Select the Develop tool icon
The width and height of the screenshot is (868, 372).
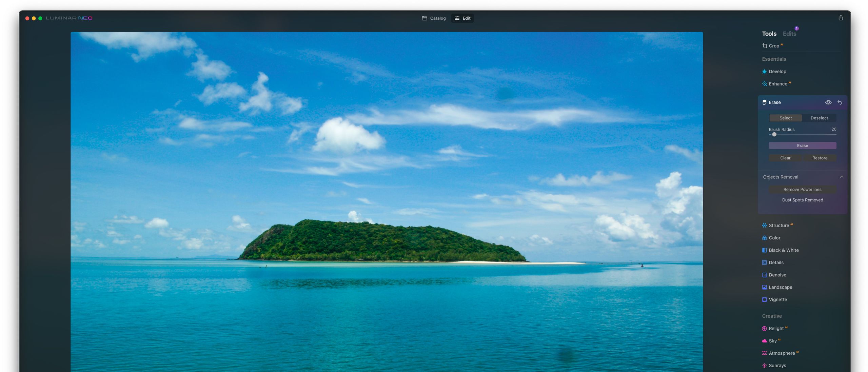[765, 72]
